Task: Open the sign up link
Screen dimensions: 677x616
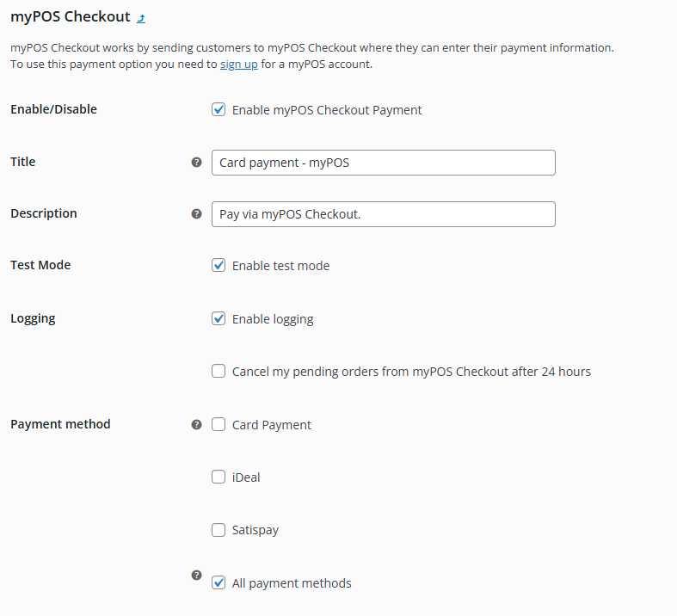Action: [x=238, y=64]
